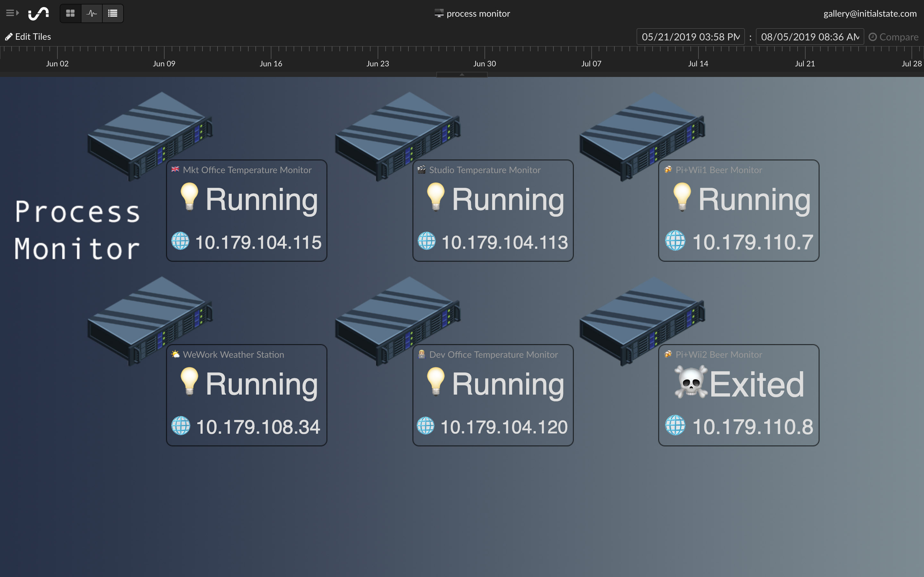Switch to Waves view icon
924x577 pixels.
click(92, 14)
